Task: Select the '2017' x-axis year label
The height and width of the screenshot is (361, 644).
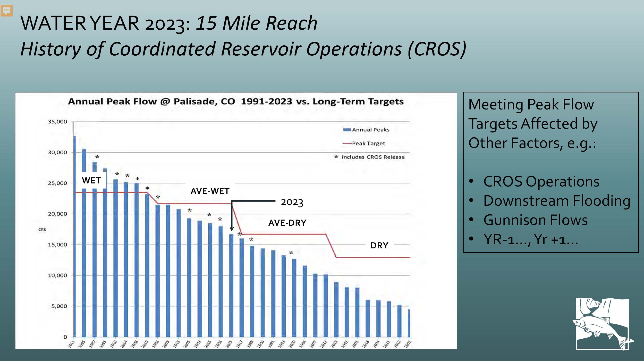Action: click(239, 344)
